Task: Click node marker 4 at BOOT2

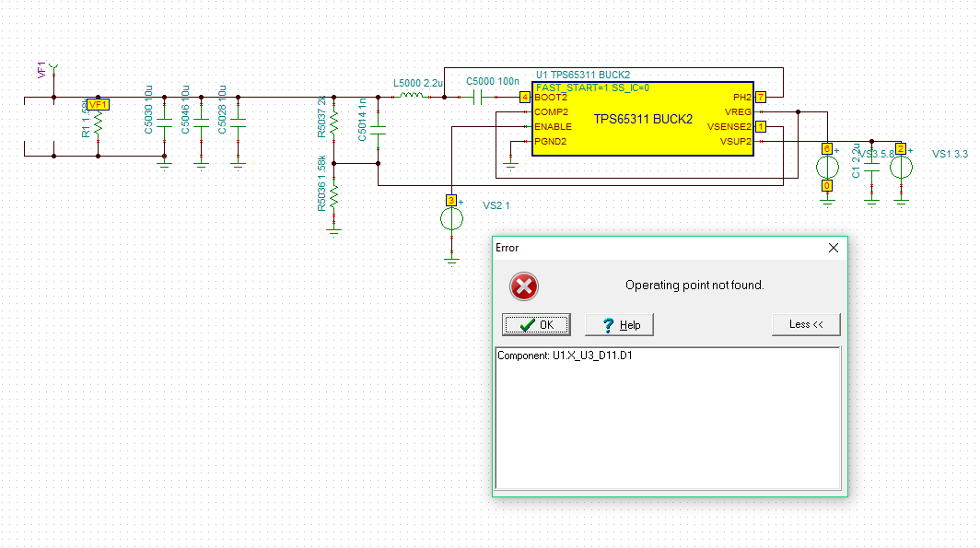Action: click(524, 97)
